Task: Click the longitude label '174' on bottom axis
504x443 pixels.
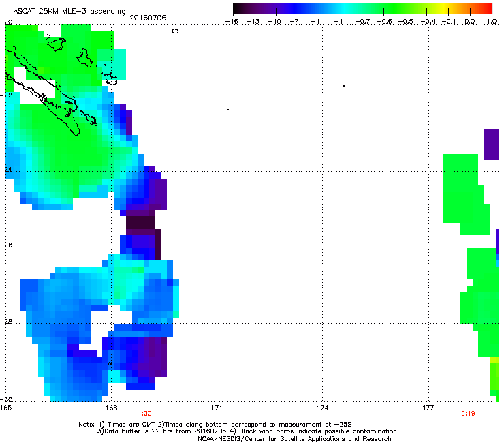Action: pos(322,408)
